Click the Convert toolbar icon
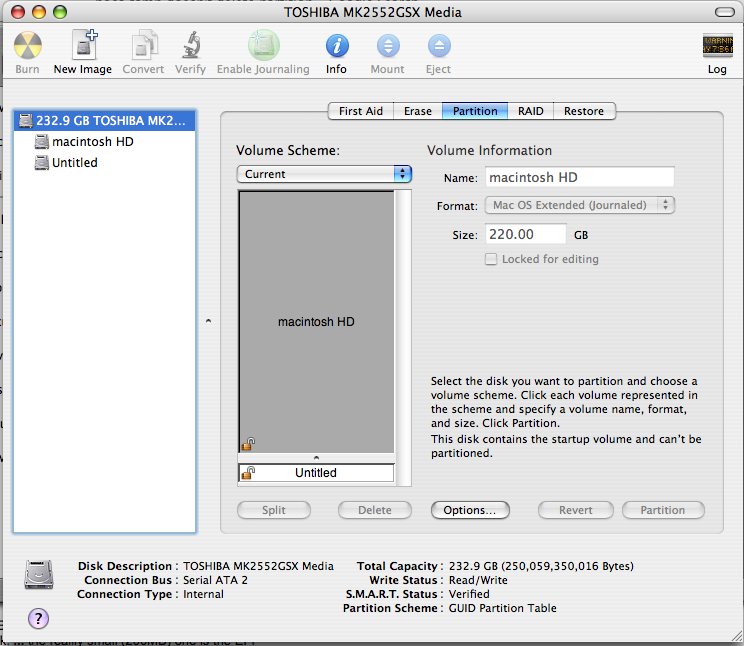The image size is (744, 646). [144, 45]
